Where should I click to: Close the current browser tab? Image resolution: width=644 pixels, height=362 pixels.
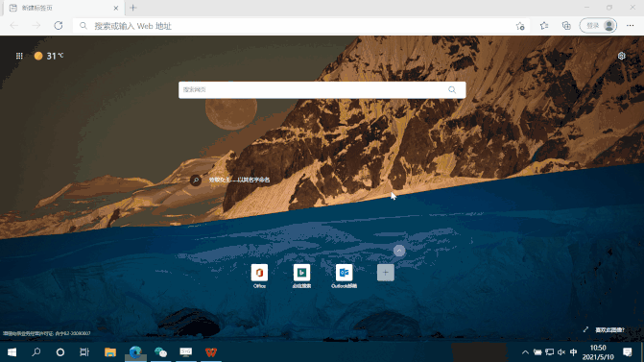point(116,9)
